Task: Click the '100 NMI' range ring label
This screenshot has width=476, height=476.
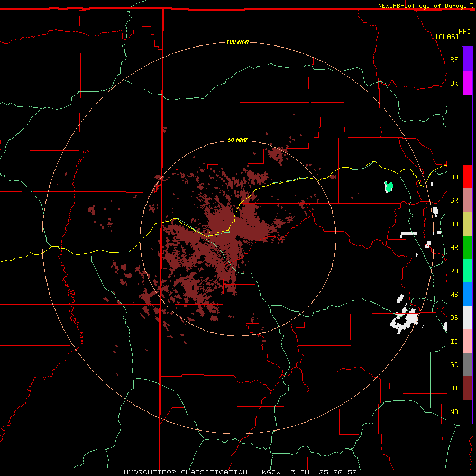Action: (237, 42)
